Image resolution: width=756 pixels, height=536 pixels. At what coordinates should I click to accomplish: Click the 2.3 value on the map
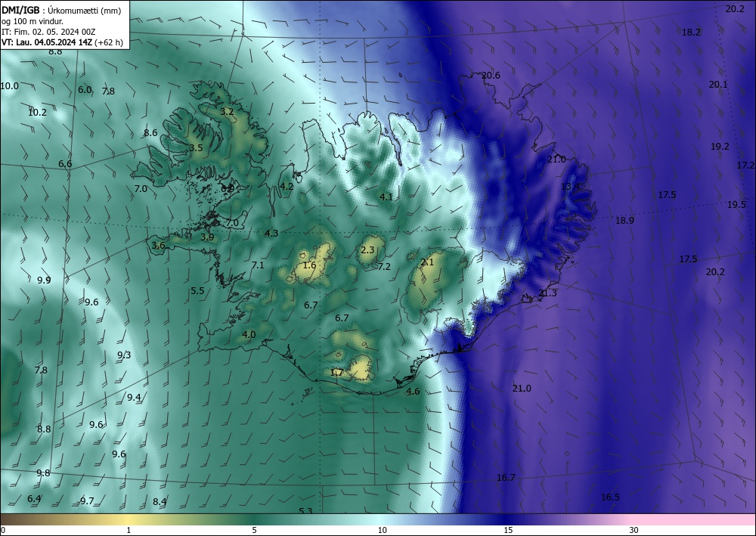367,249
